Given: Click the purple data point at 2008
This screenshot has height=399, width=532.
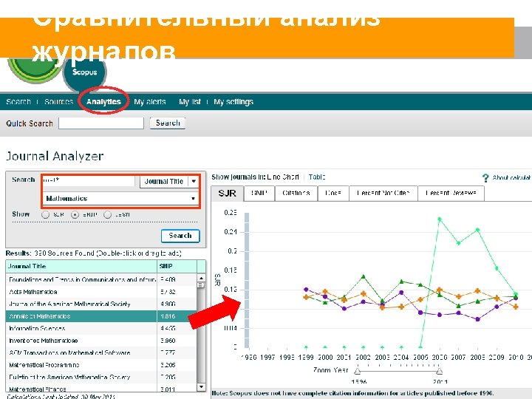Looking at the screenshot, I should (478, 319).
